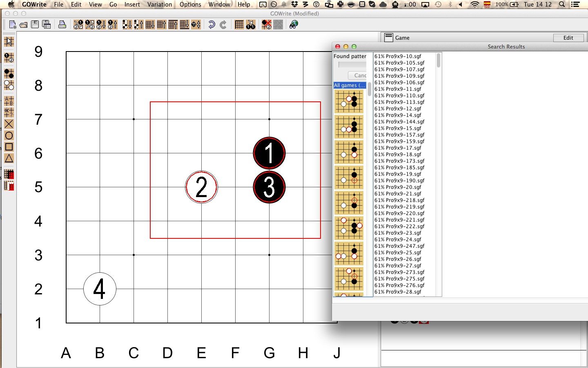The image size is (588, 368).
Task: Open the Options menu
Action: 190,4
